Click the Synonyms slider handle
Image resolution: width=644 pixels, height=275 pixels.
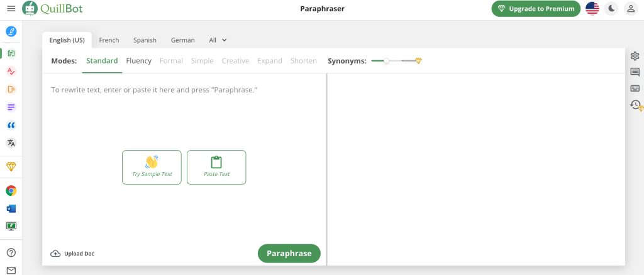[x=386, y=61]
